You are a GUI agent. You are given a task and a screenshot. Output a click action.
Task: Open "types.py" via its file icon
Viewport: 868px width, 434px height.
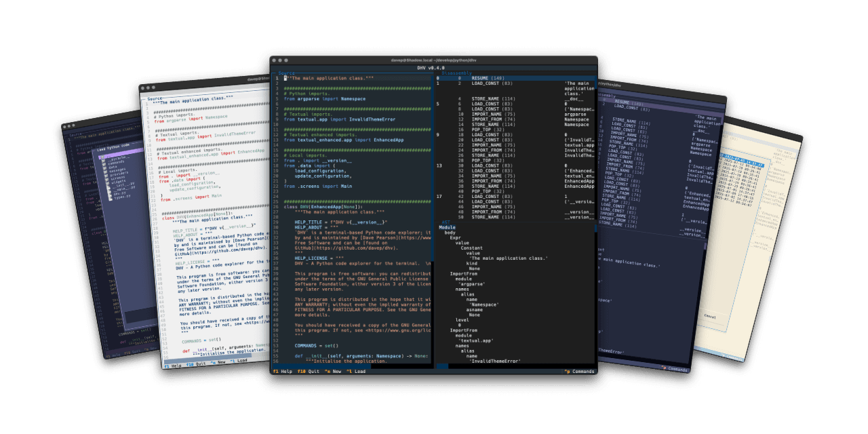click(x=111, y=197)
